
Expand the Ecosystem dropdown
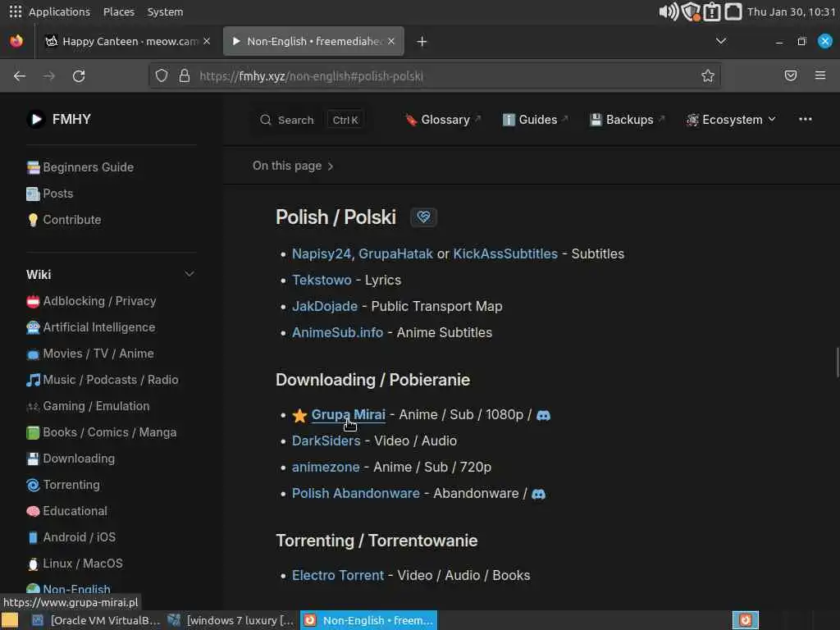731,120
